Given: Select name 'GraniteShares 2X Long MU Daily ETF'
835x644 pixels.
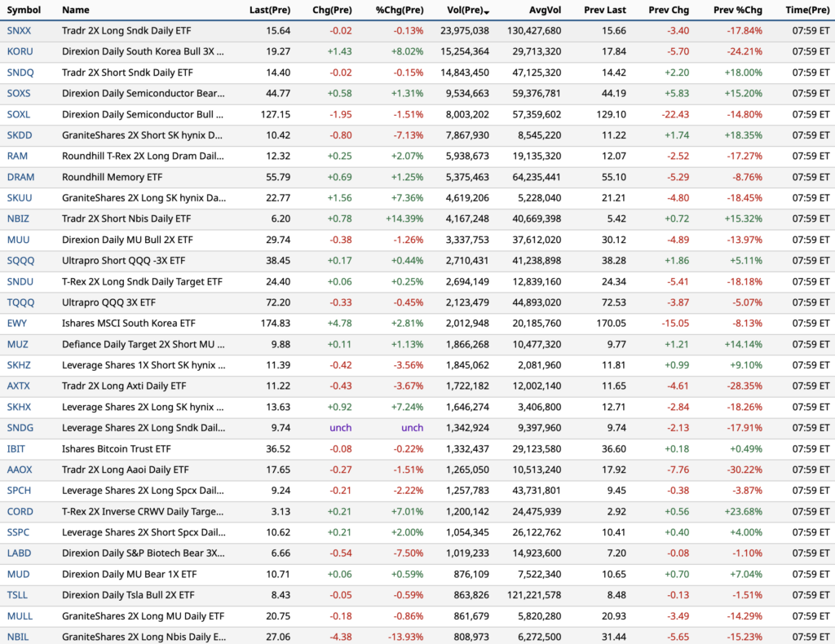Looking at the screenshot, I should pyautogui.click(x=144, y=615).
